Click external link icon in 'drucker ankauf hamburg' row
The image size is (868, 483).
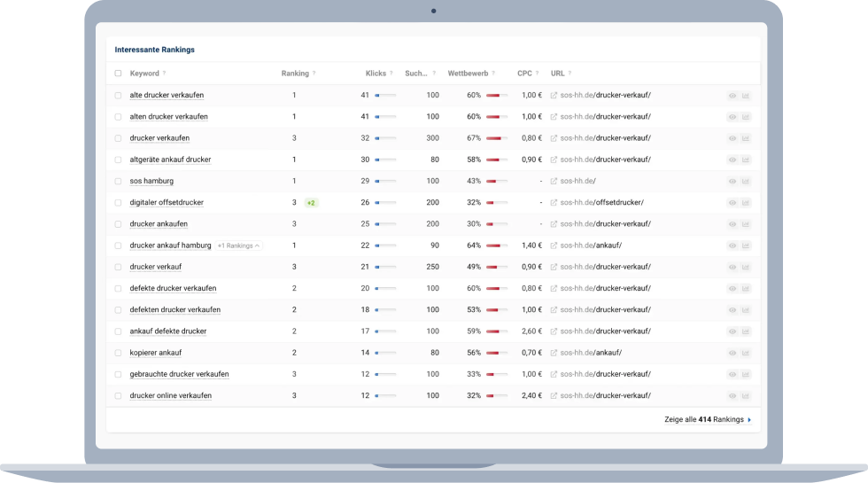click(x=554, y=245)
